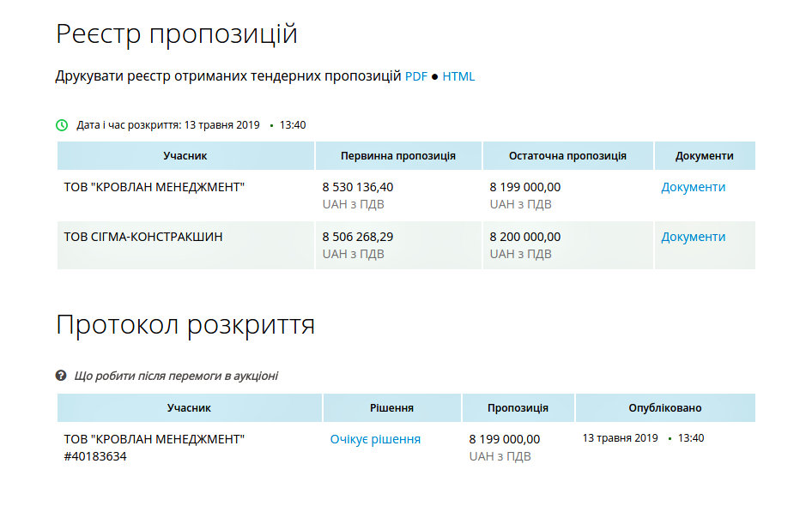Click the "Остаточна пропозиція" column header
The width and height of the screenshot is (812, 506).
point(567,156)
